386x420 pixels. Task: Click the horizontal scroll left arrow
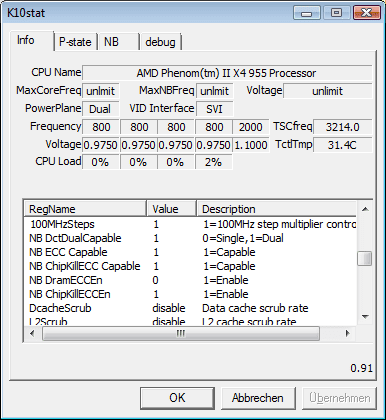coord(32,333)
